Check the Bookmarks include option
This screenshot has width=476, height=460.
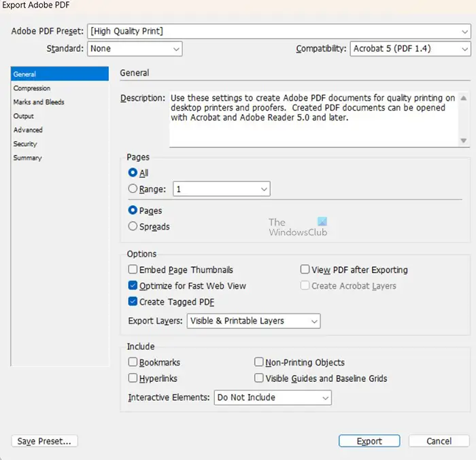click(x=133, y=362)
